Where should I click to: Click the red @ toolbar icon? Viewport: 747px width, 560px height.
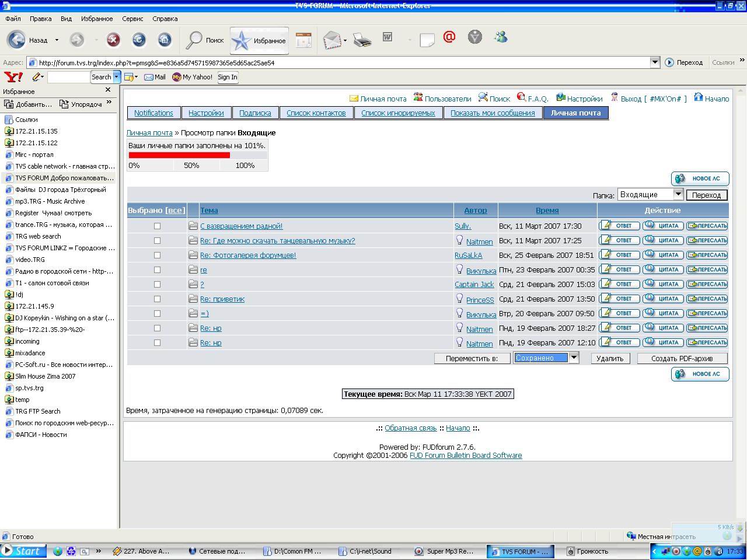(449, 37)
